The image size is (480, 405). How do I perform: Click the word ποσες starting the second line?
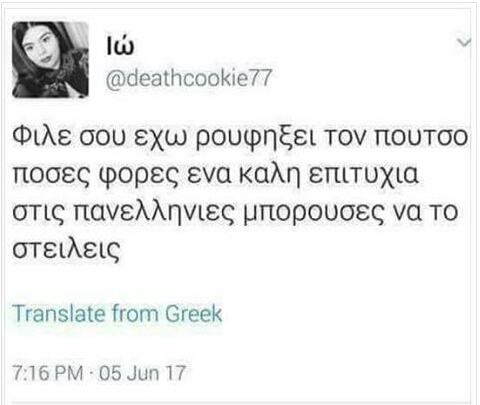[52, 175]
